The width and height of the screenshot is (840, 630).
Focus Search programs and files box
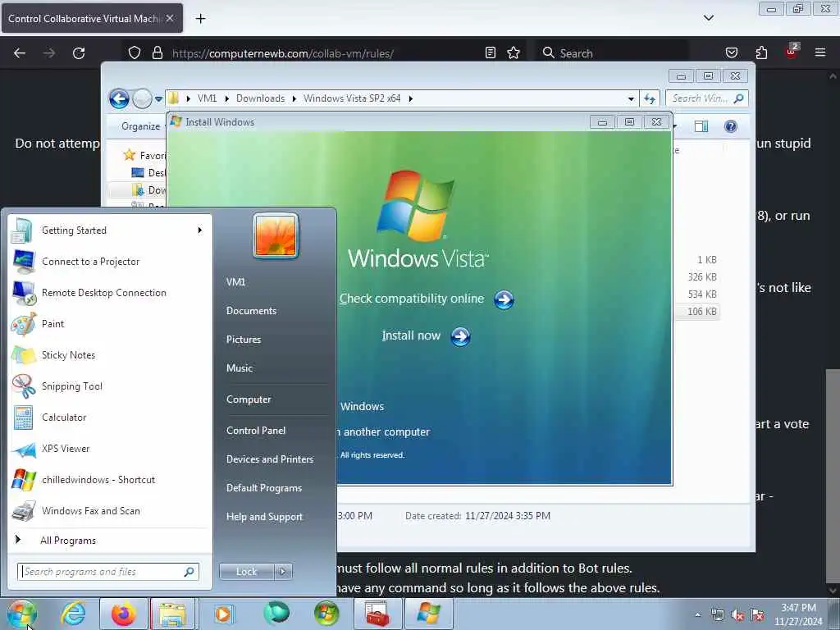pyautogui.click(x=108, y=572)
